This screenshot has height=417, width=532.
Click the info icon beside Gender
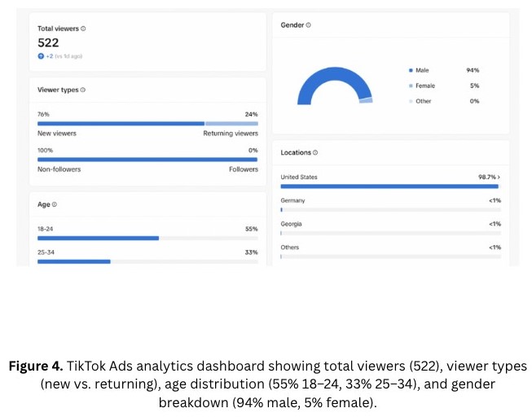pyautogui.click(x=308, y=24)
